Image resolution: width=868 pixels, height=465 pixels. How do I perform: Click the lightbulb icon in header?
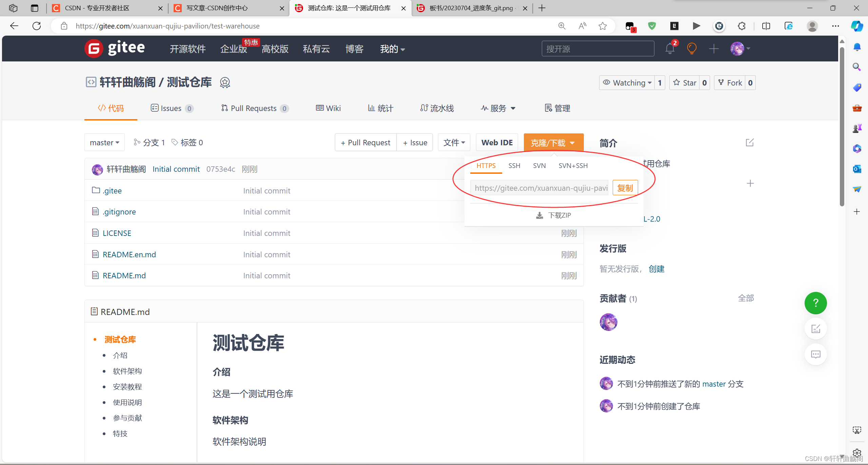pos(691,49)
